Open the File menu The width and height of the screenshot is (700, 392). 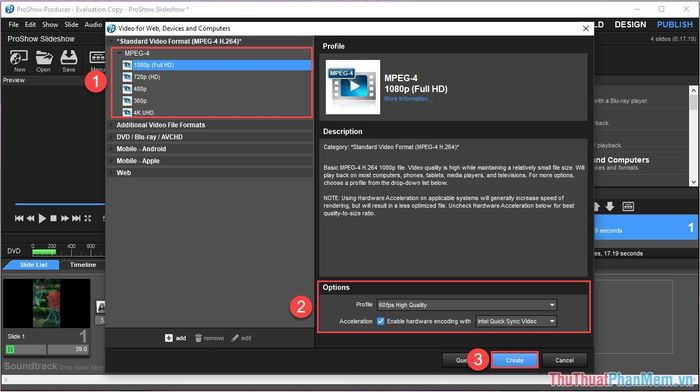pyautogui.click(x=13, y=25)
